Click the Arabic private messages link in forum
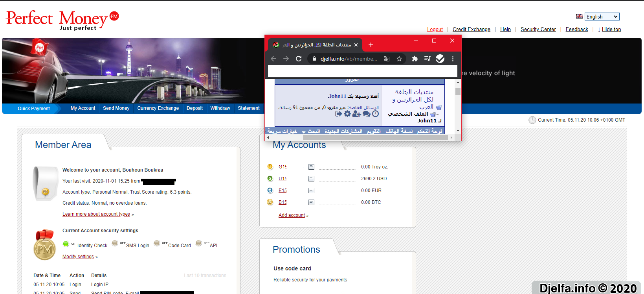644x294 pixels. 364,107
